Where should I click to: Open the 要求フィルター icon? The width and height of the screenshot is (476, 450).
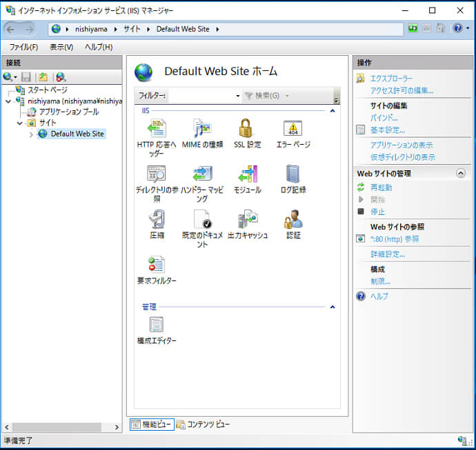pos(157,265)
